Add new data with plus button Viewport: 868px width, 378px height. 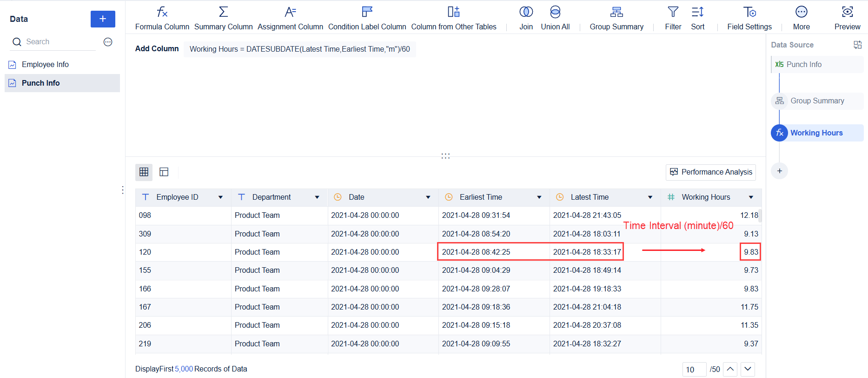pyautogui.click(x=103, y=19)
